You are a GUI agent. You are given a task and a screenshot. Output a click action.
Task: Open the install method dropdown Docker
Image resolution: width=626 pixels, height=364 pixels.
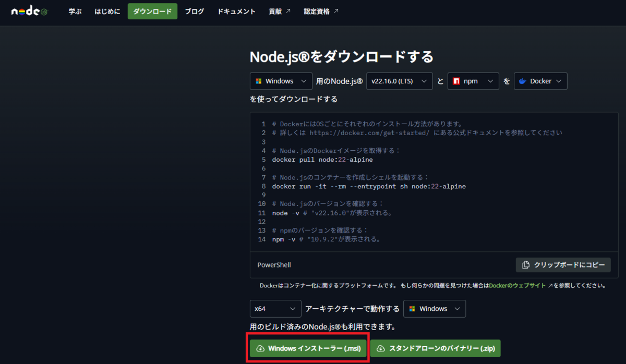pyautogui.click(x=540, y=81)
